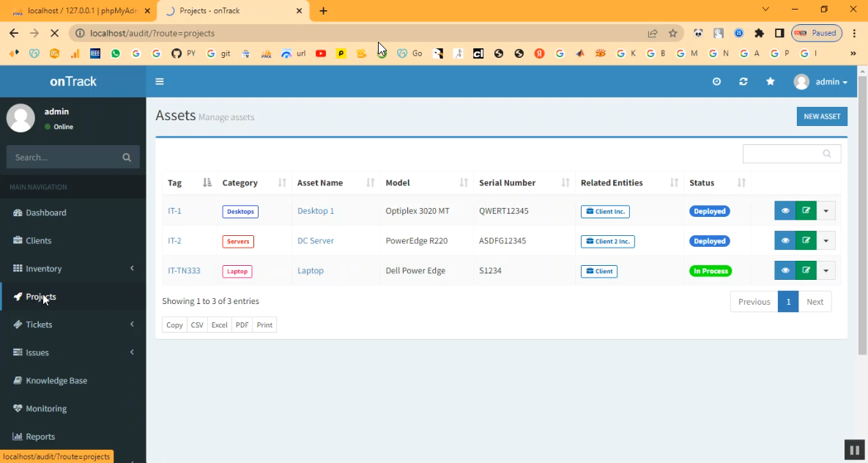This screenshot has height=463, width=868.
Task: Open the IT-TN333 asset tag link
Action: (184, 270)
